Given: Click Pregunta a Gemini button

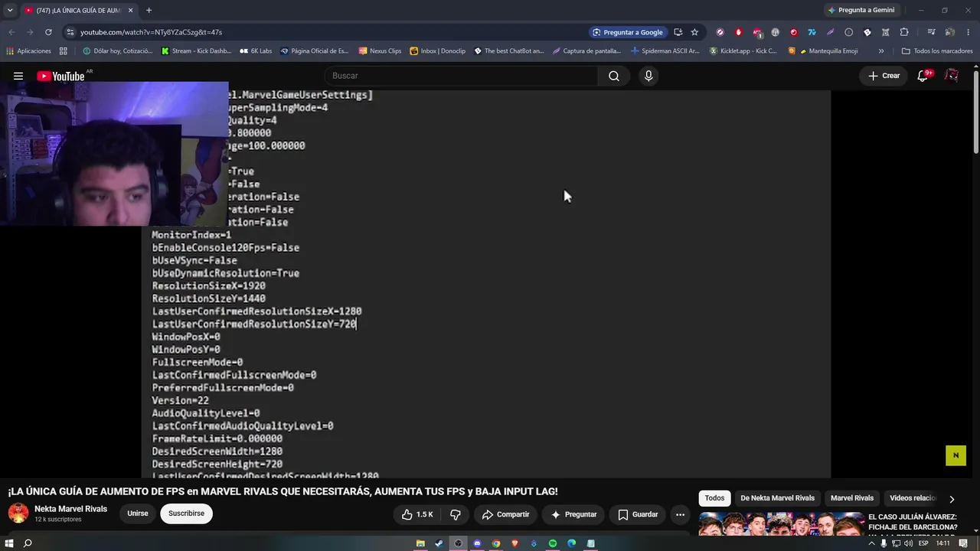Looking at the screenshot, I should click(861, 10).
